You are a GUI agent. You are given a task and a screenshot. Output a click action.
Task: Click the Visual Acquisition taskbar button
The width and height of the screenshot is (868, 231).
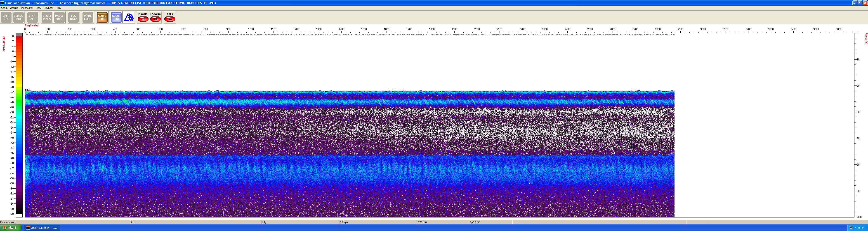[x=42, y=228]
